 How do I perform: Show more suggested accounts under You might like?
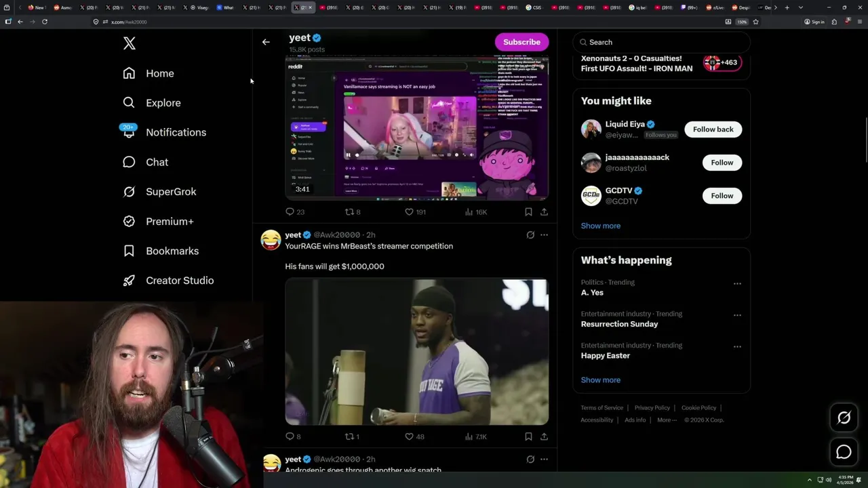(601, 226)
